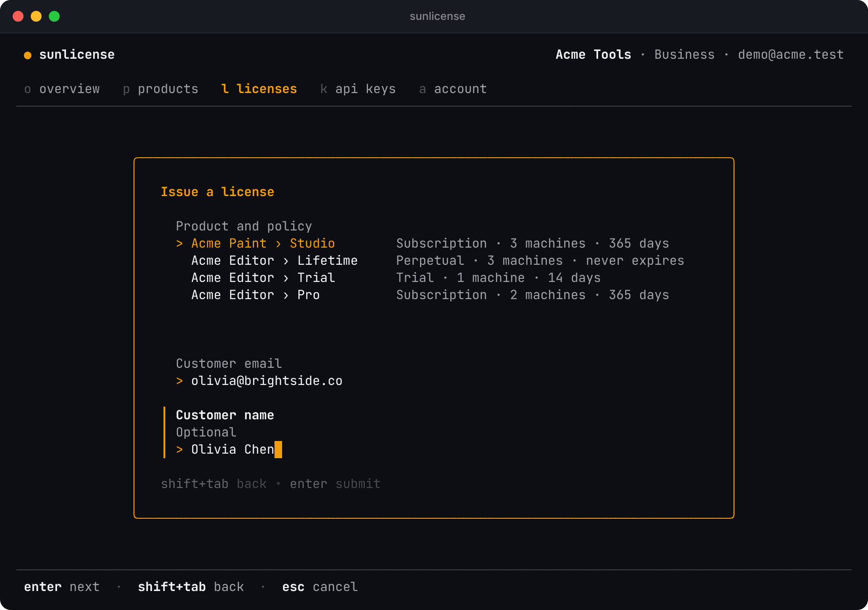Viewport: 868px width, 610px height.
Task: Click the orange sunlicense logo dot
Action: point(28,55)
